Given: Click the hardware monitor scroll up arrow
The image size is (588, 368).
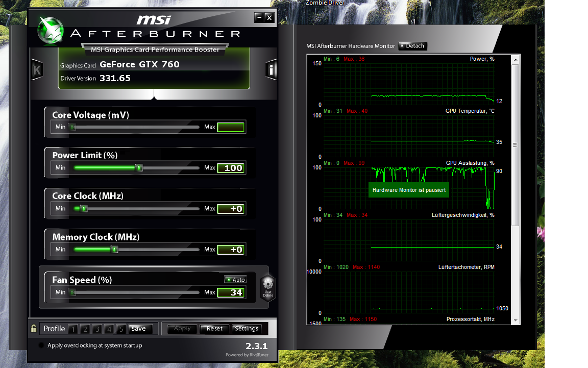Looking at the screenshot, I should tap(515, 60).
